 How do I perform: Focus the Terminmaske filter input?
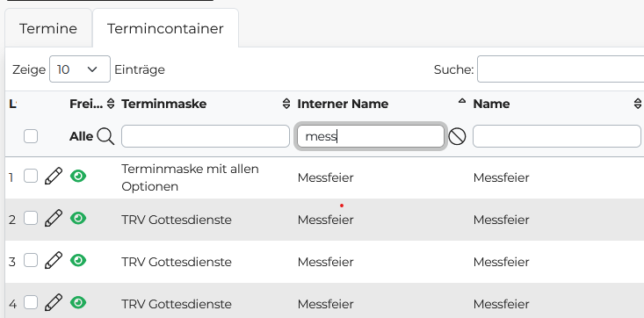206,136
